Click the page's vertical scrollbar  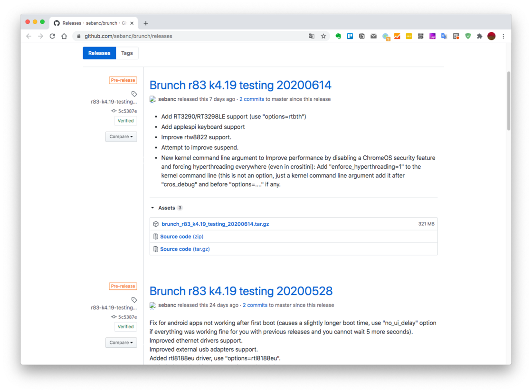point(509,101)
